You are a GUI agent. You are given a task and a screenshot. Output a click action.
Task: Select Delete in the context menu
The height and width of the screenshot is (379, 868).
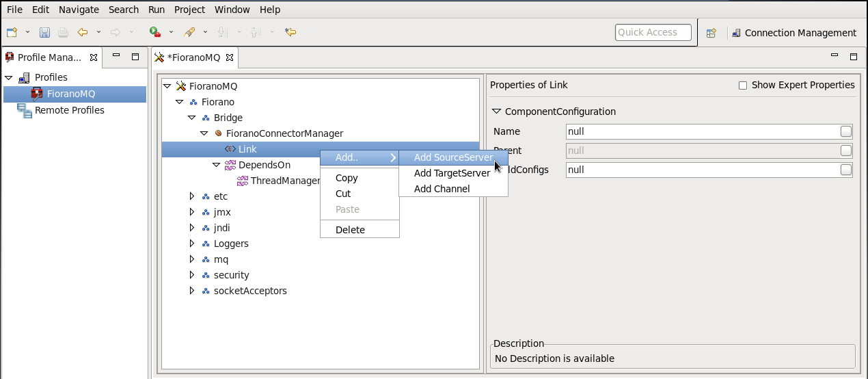(x=350, y=230)
